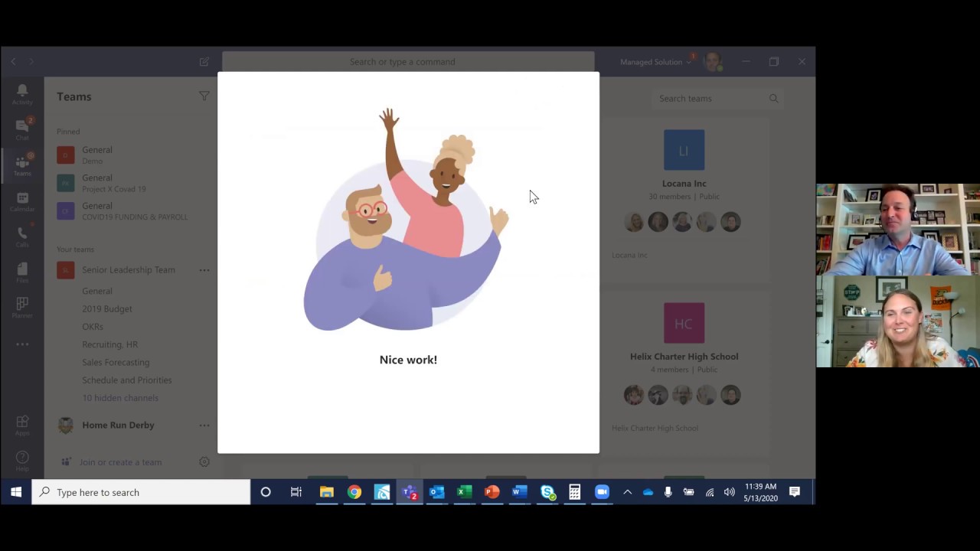The image size is (980, 551).
Task: Open more options for Senior Leadership Team
Action: point(204,270)
